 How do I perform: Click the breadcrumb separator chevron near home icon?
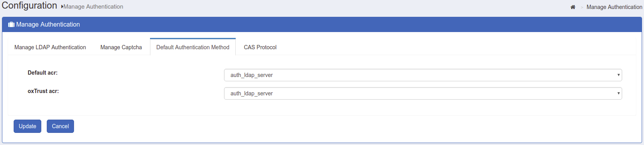pos(582,7)
